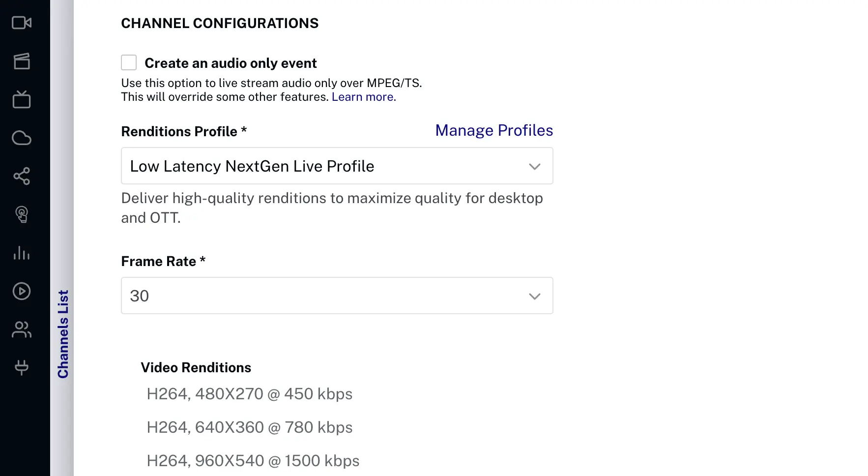Open the TV channels icon
The width and height of the screenshot is (868, 476).
tap(22, 99)
